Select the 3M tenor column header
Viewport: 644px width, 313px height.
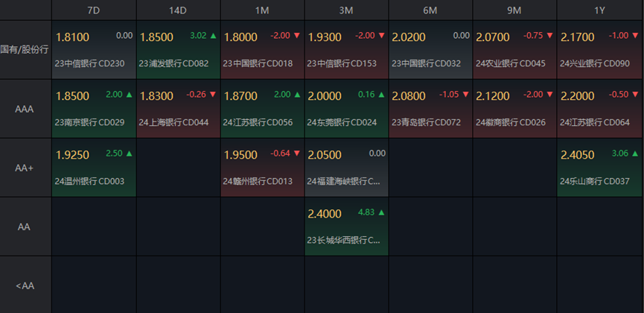pos(346,10)
